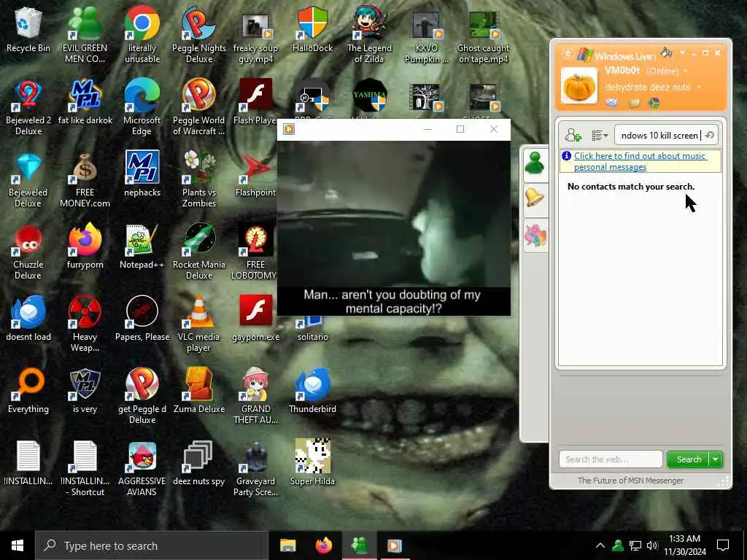The width and height of the screenshot is (747, 560).
Task: Launch the FREE MONEY.com shortcut
Action: (x=85, y=180)
